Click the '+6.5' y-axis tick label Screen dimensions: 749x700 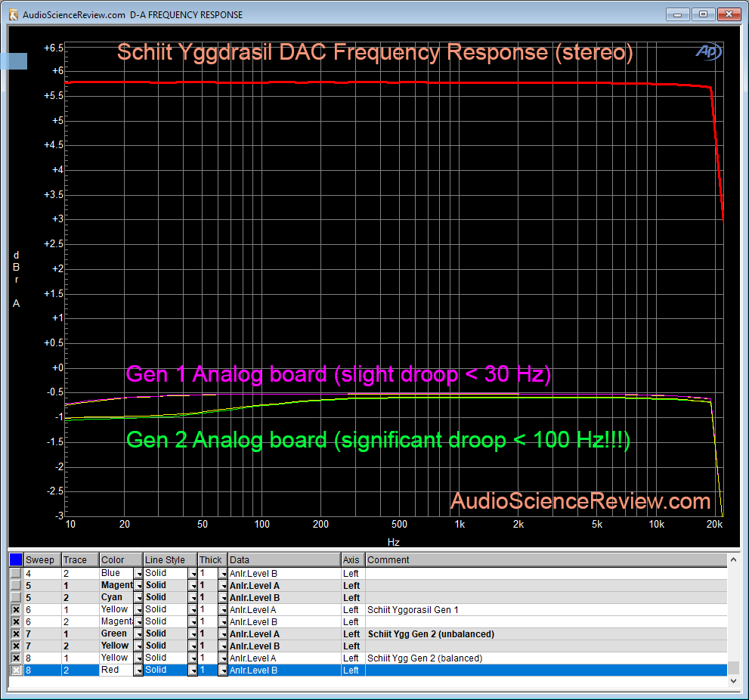click(54, 48)
